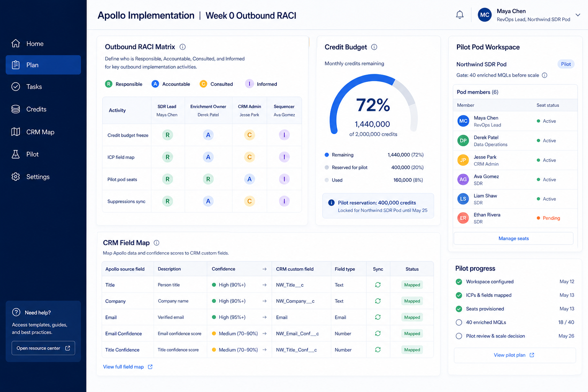Click the SDR Lead R for Credit budget freeze
The width and height of the screenshot is (588, 392).
(x=167, y=135)
